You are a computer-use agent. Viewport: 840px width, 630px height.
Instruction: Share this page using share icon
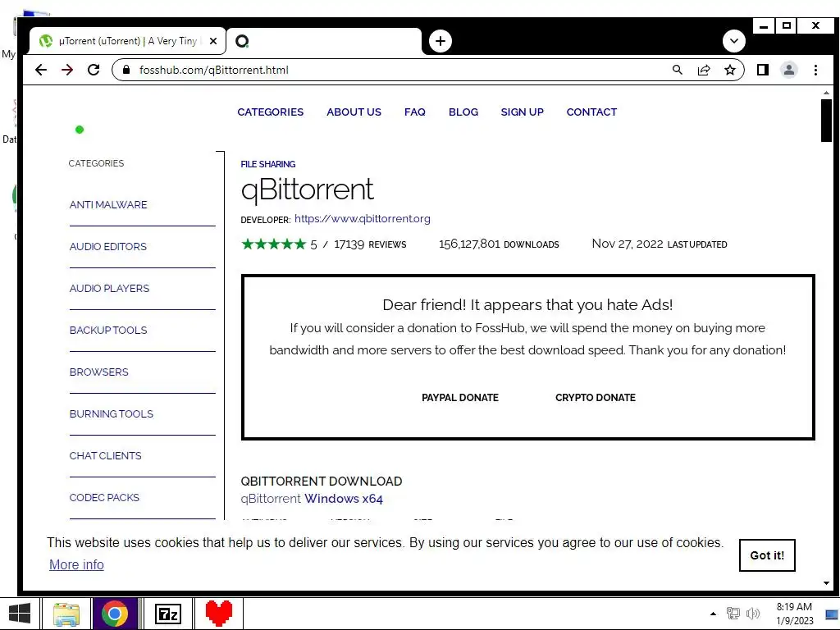click(703, 70)
